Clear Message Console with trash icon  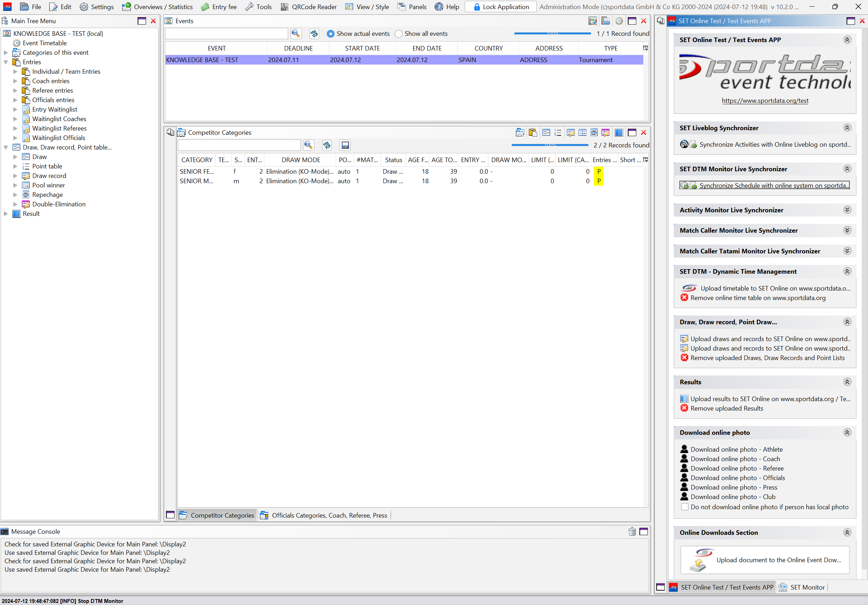point(632,531)
